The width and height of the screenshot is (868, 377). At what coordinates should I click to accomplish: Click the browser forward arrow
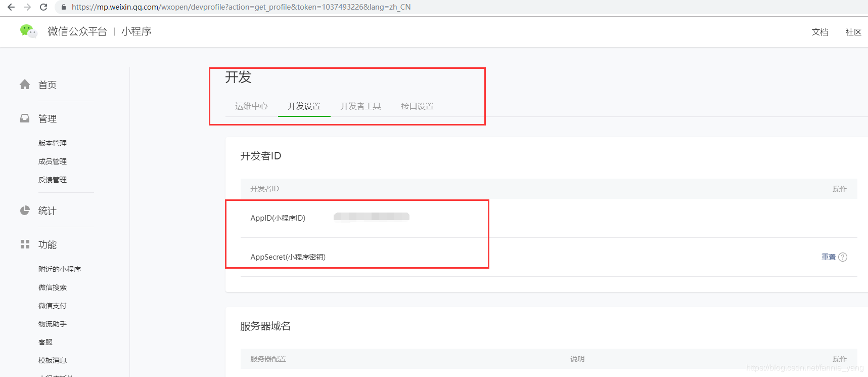[x=27, y=7]
